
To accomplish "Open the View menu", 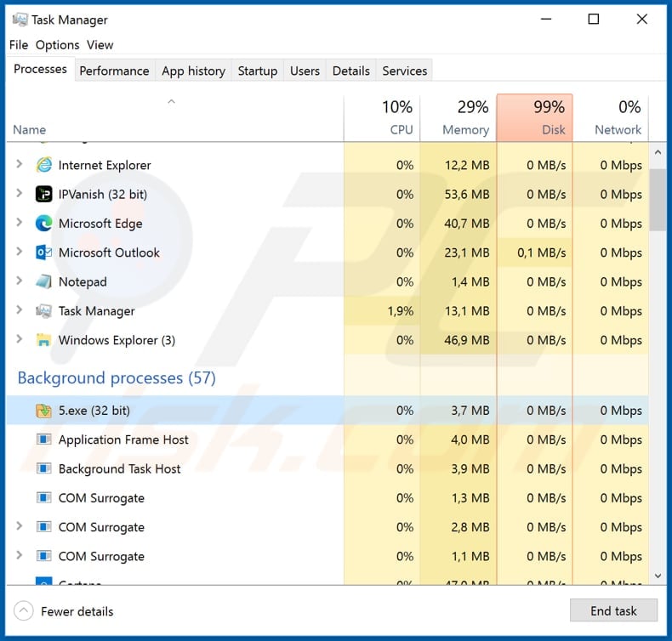I will (x=100, y=45).
